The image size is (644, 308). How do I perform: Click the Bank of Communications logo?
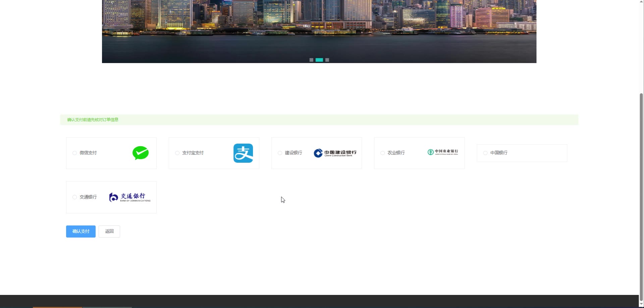coord(130,197)
